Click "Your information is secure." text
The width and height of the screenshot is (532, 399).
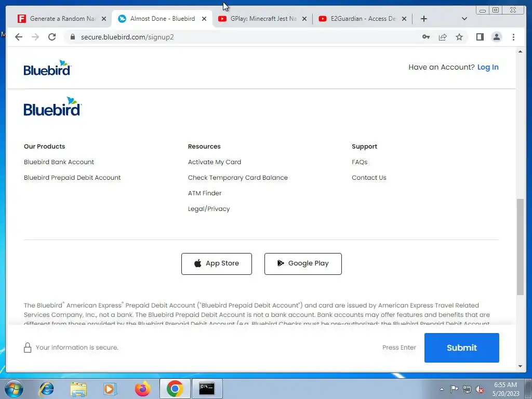click(77, 348)
